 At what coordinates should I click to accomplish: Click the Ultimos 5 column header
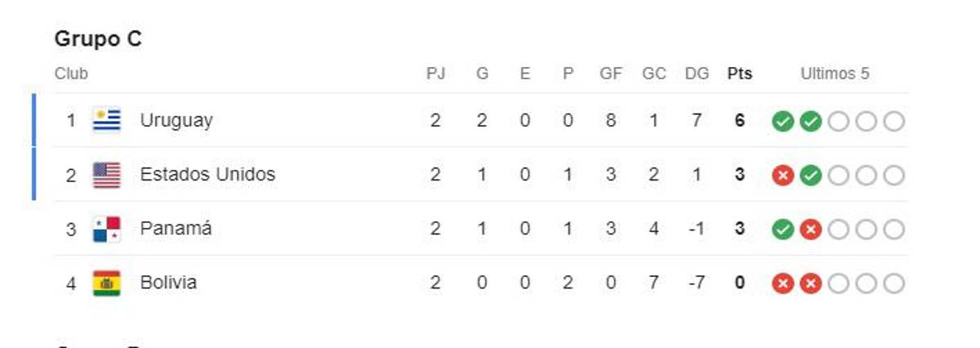click(835, 74)
